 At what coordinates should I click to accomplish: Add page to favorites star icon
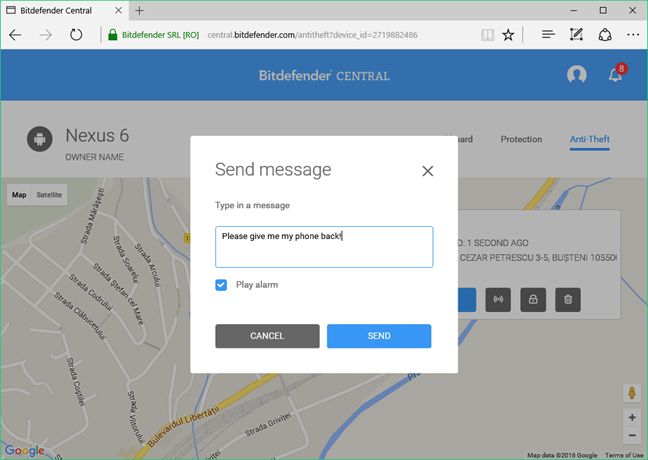pyautogui.click(x=508, y=35)
